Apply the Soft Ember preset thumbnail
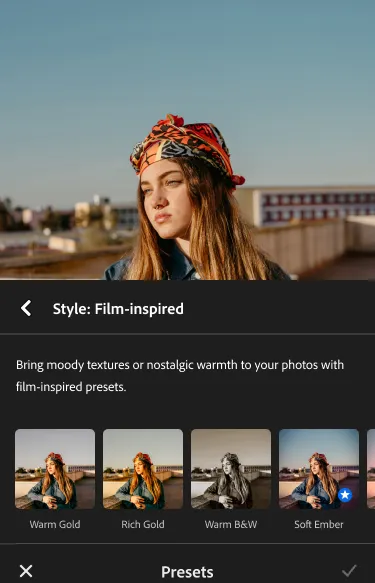 tap(319, 469)
